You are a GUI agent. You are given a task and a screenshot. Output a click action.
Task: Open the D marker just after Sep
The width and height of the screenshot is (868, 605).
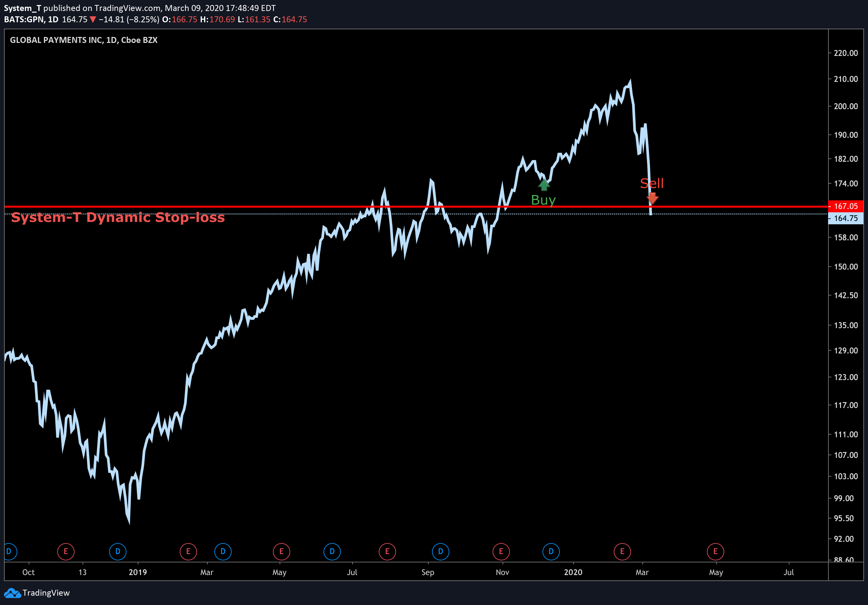[441, 551]
